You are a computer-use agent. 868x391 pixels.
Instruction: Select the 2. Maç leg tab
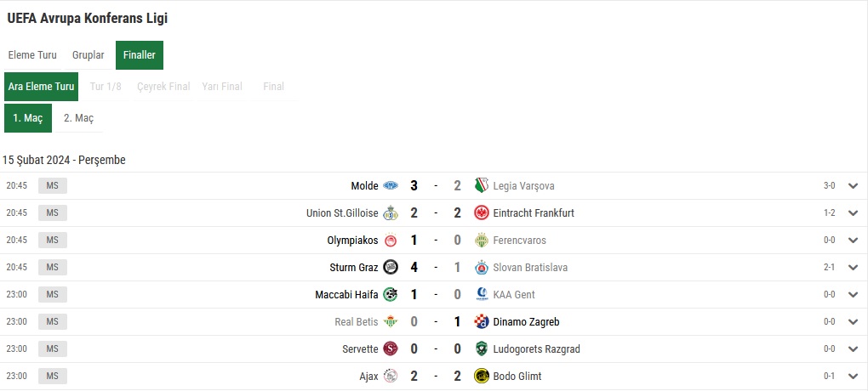coord(78,118)
